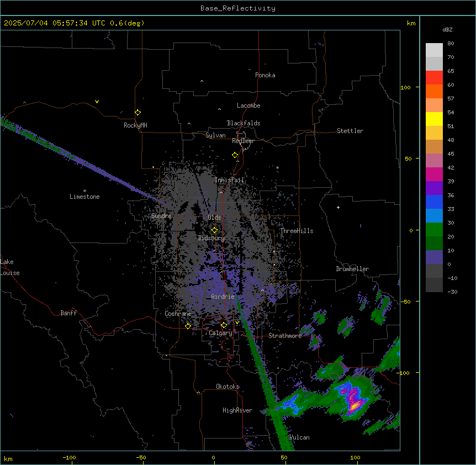The height and width of the screenshot is (465, 476).
Task: Click the Okotoks label
Action: (228, 387)
